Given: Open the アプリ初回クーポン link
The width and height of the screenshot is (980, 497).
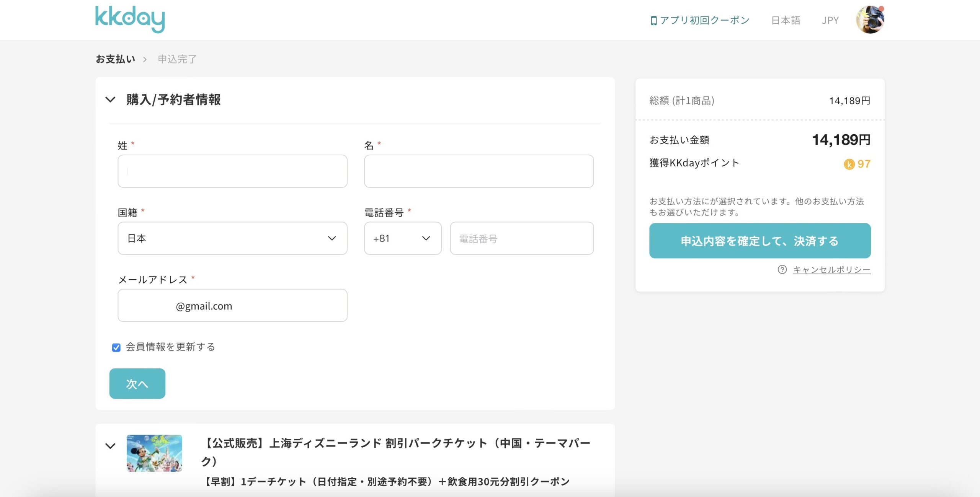Looking at the screenshot, I should (704, 20).
